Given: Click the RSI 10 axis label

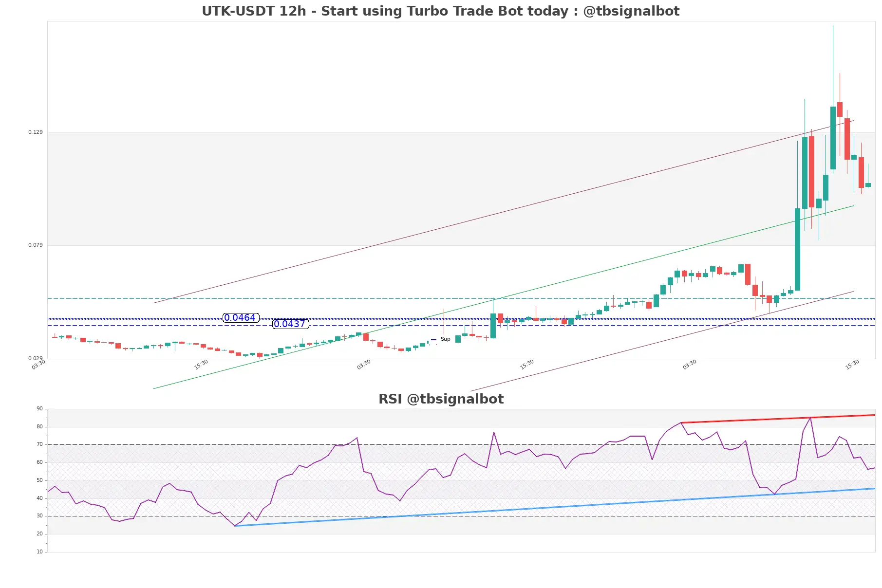Looking at the screenshot, I should pyautogui.click(x=39, y=552).
